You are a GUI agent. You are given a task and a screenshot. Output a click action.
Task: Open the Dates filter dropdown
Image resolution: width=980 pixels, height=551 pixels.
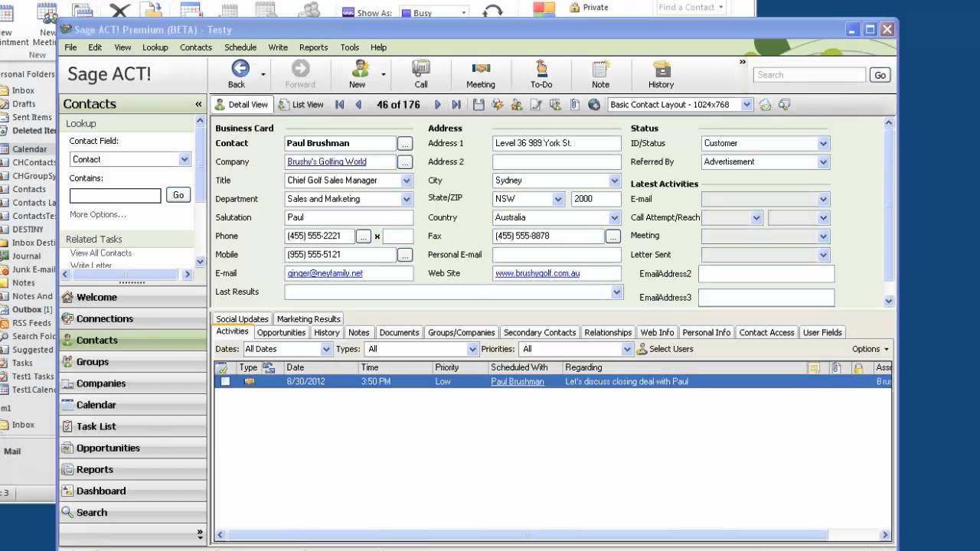click(x=327, y=349)
